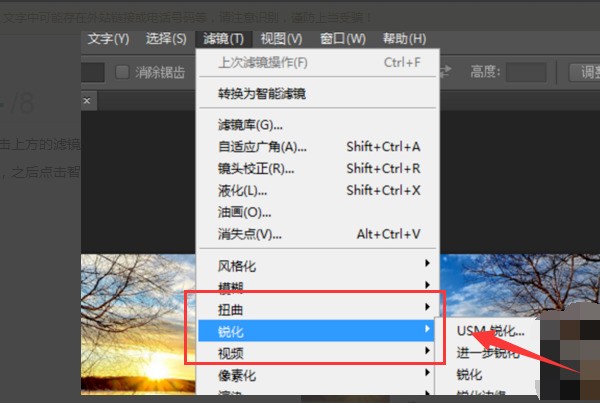The height and width of the screenshot is (403, 600).
Task: Expand the 像素化 submenu
Action: (318, 375)
